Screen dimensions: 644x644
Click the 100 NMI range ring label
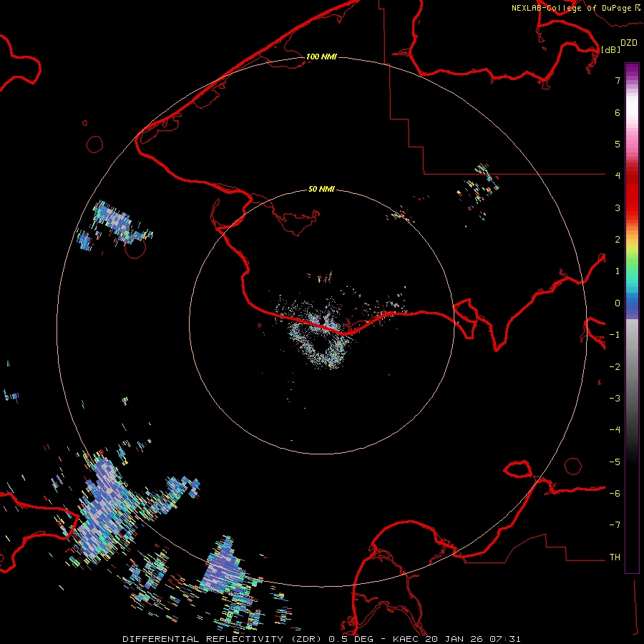tap(321, 57)
